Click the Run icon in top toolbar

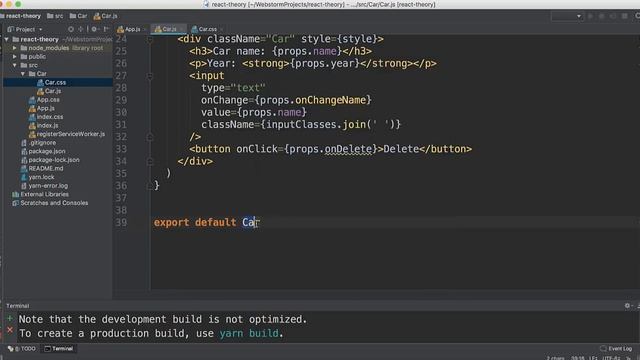click(590, 16)
